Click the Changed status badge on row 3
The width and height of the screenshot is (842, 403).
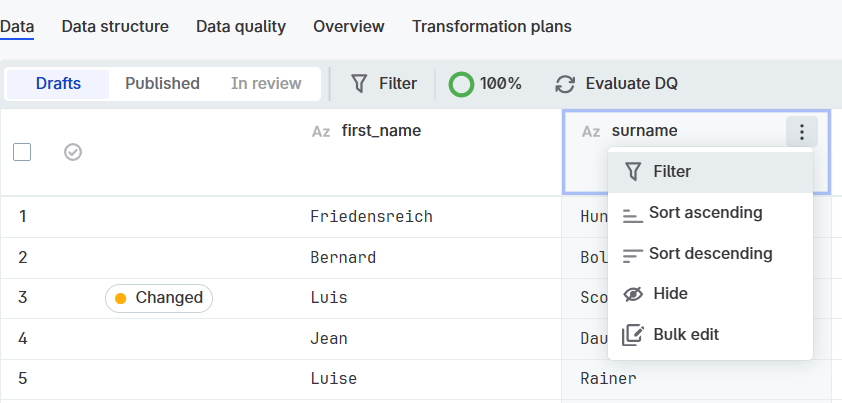[x=159, y=298]
